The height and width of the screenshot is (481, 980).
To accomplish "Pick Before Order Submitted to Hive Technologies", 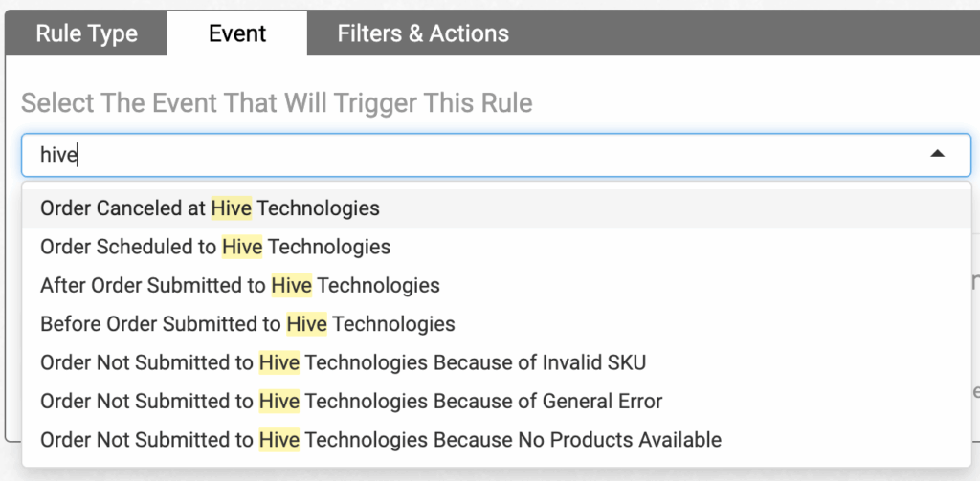I will [x=497, y=324].
